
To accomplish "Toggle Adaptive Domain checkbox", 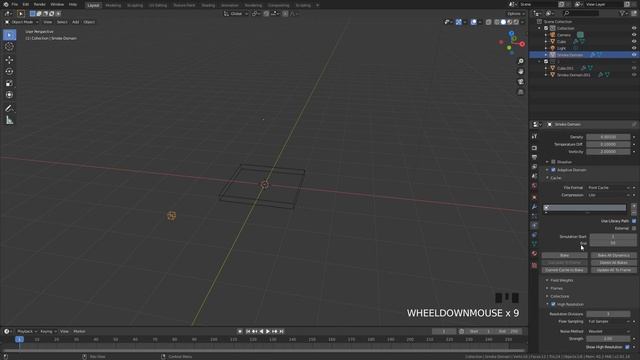I will pyautogui.click(x=553, y=170).
